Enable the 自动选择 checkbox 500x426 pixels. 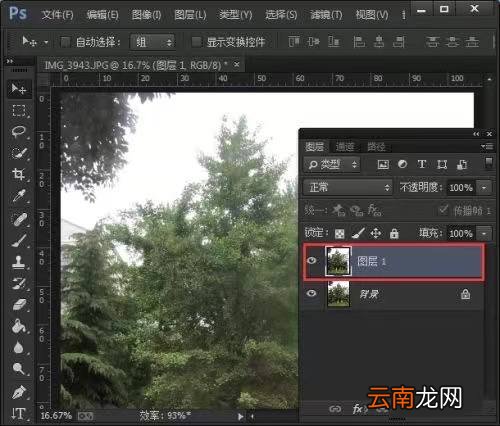pyautogui.click(x=65, y=42)
